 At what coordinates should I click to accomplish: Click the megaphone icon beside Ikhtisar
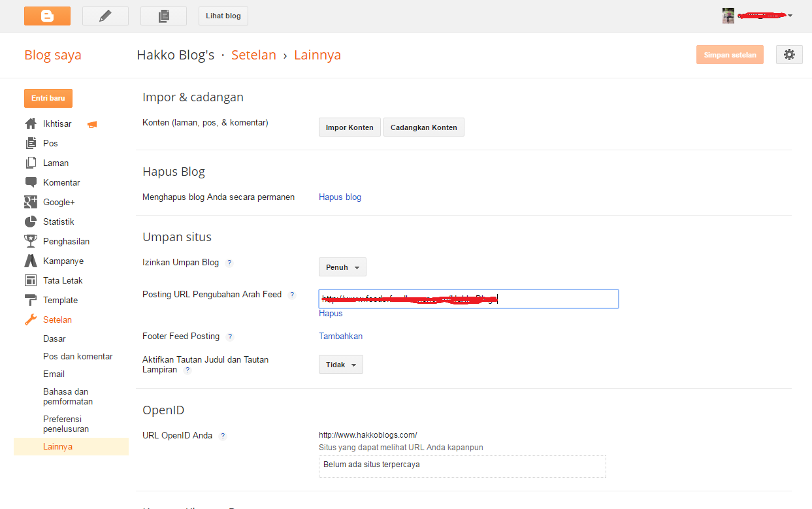pyautogui.click(x=91, y=123)
